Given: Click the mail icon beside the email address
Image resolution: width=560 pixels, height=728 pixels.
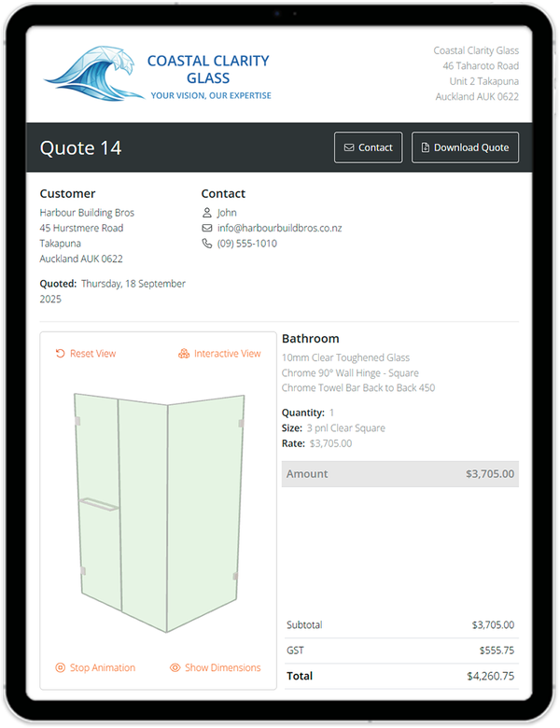Looking at the screenshot, I should pos(207,228).
